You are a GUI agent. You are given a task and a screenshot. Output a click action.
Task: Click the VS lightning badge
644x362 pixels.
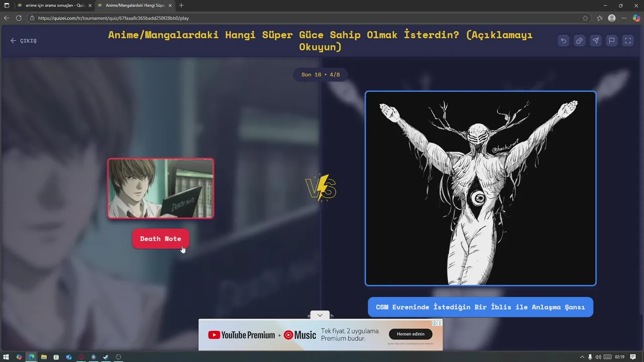tap(321, 188)
